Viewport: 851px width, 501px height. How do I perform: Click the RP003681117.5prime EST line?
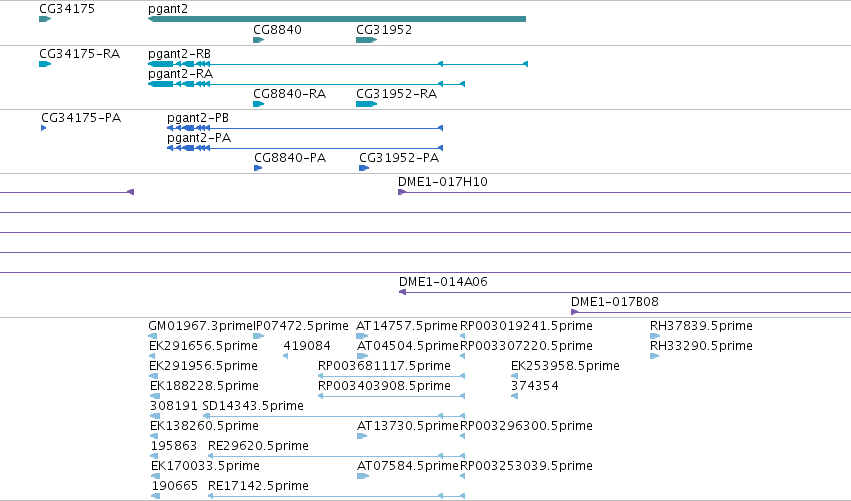[391, 376]
